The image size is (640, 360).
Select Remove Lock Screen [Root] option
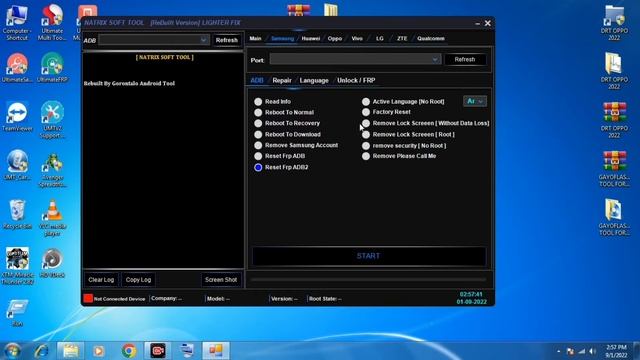408,134
